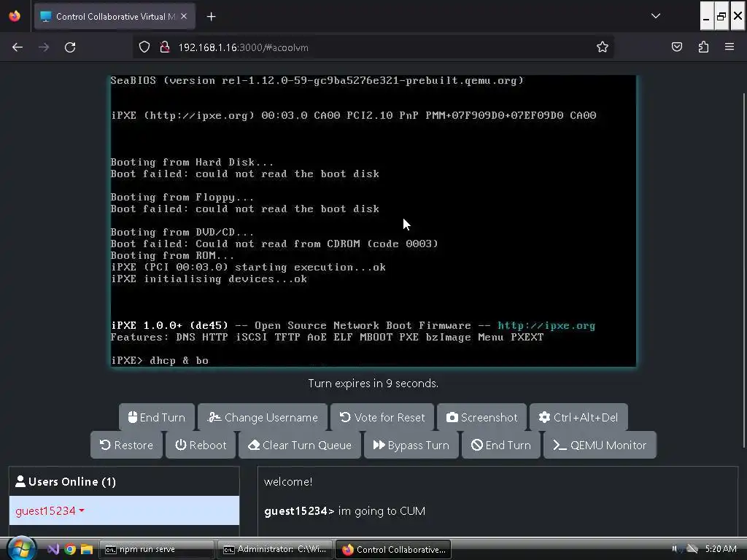Close the Control Collaborative Virtual Machine tab

pos(184,16)
